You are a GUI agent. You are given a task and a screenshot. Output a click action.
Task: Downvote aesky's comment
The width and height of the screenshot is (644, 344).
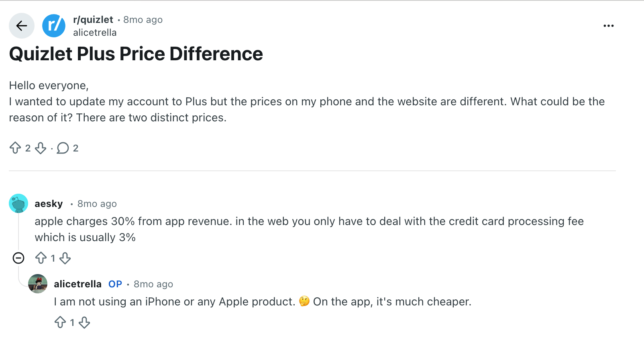point(65,258)
